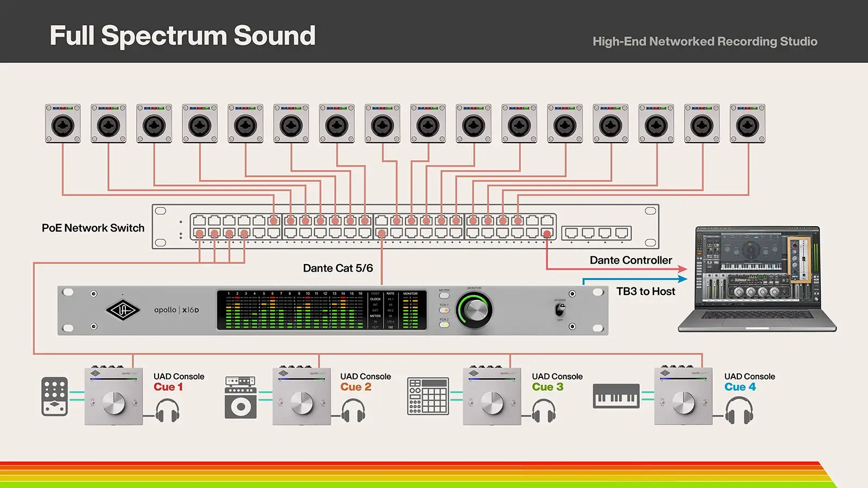Click the guitar pedal icon beside Cue 1
Image resolution: width=868 pixels, height=488 pixels.
55,396
